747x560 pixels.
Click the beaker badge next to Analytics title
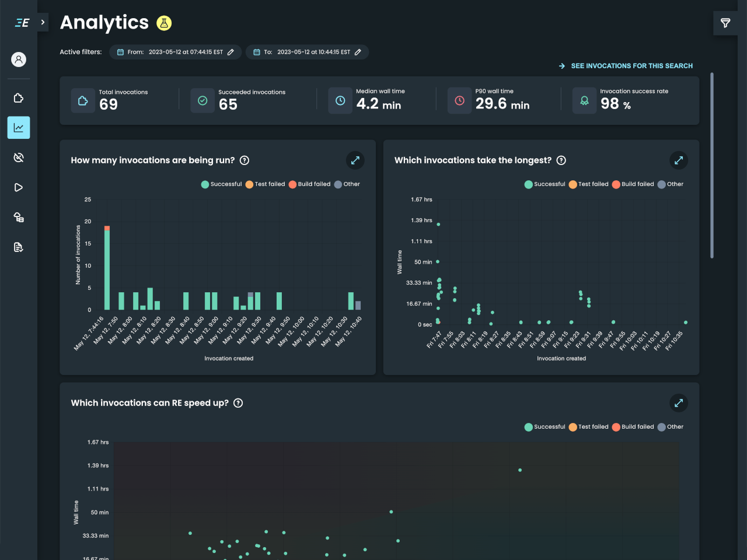(163, 23)
